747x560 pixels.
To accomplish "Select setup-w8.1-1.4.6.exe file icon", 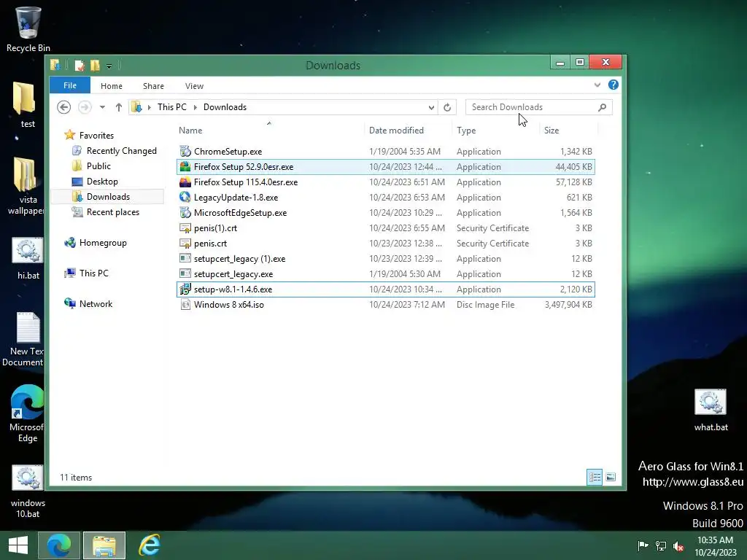I will (x=185, y=289).
